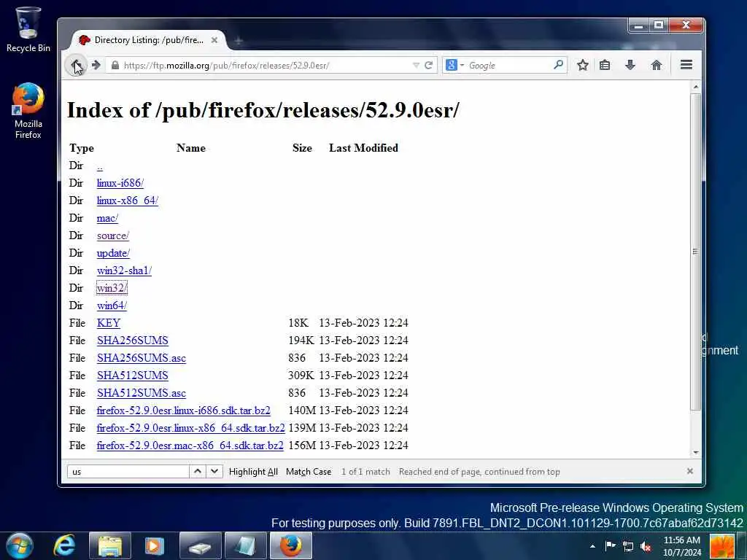Viewport: 747px width, 560px height.
Task: Click the Google search input field
Action: click(x=508, y=65)
